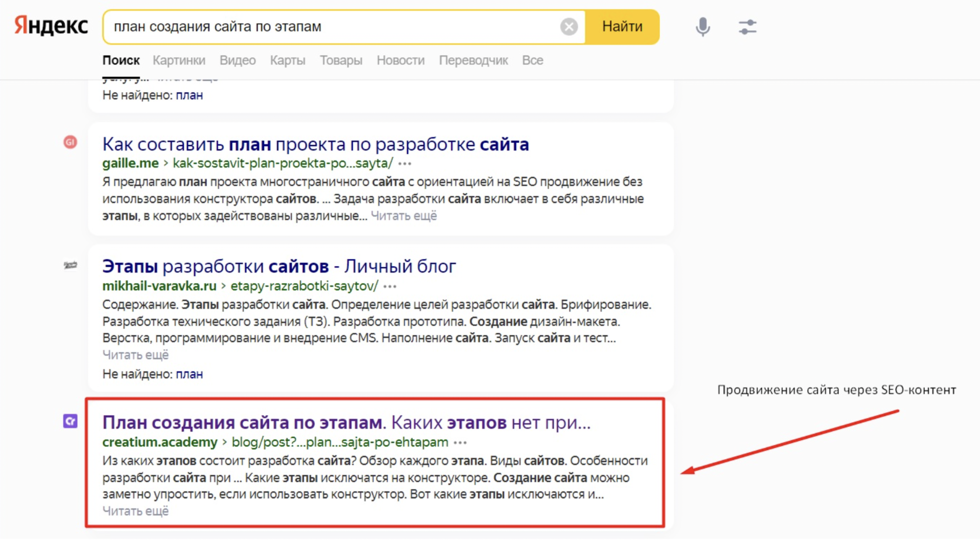980x541 pixels.
Task: Open the Карты tab
Action: (x=288, y=60)
